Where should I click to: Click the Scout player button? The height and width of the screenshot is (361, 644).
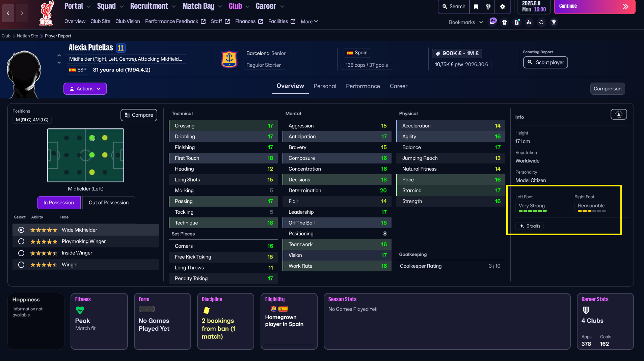pyautogui.click(x=545, y=62)
